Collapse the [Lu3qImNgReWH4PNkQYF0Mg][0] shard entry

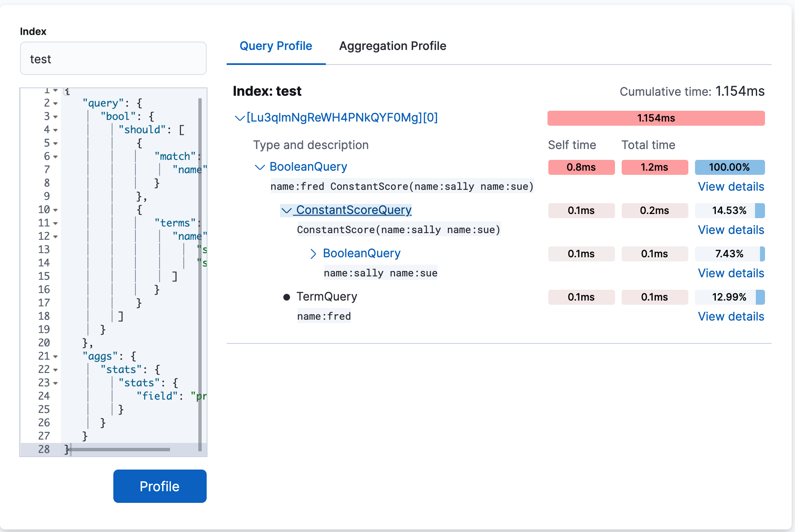point(239,118)
